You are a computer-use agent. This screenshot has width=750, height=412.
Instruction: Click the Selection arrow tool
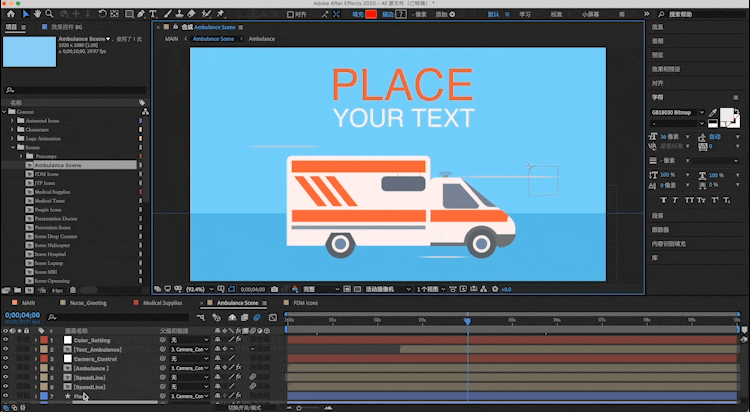tap(26, 15)
